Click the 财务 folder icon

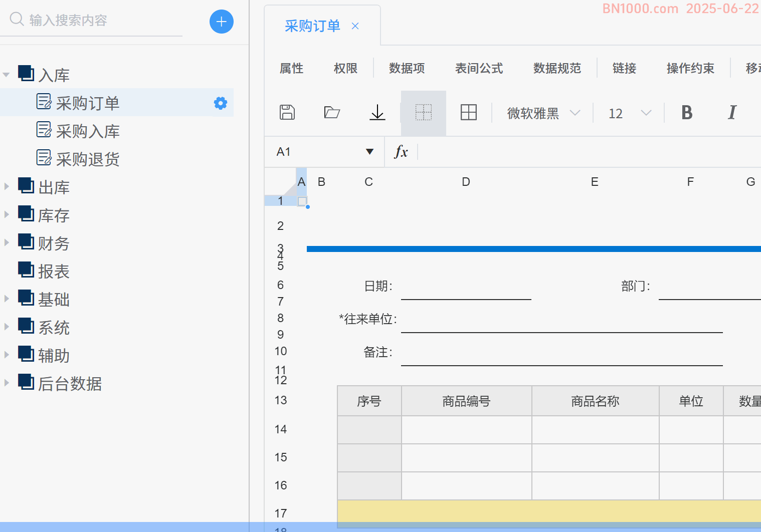[x=26, y=241]
